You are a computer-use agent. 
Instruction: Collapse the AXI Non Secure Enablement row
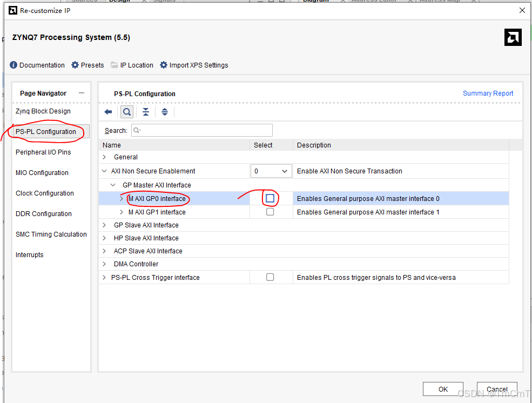click(x=104, y=171)
